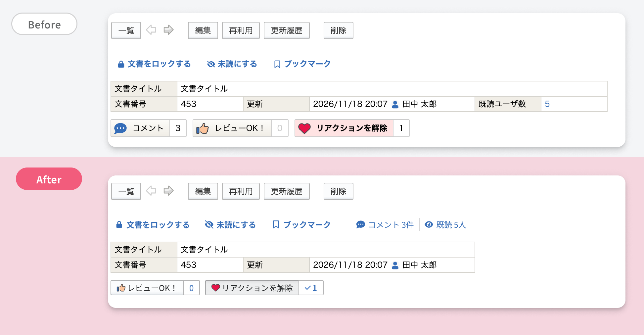Click コメント 3件 link in After panel

pos(391,225)
